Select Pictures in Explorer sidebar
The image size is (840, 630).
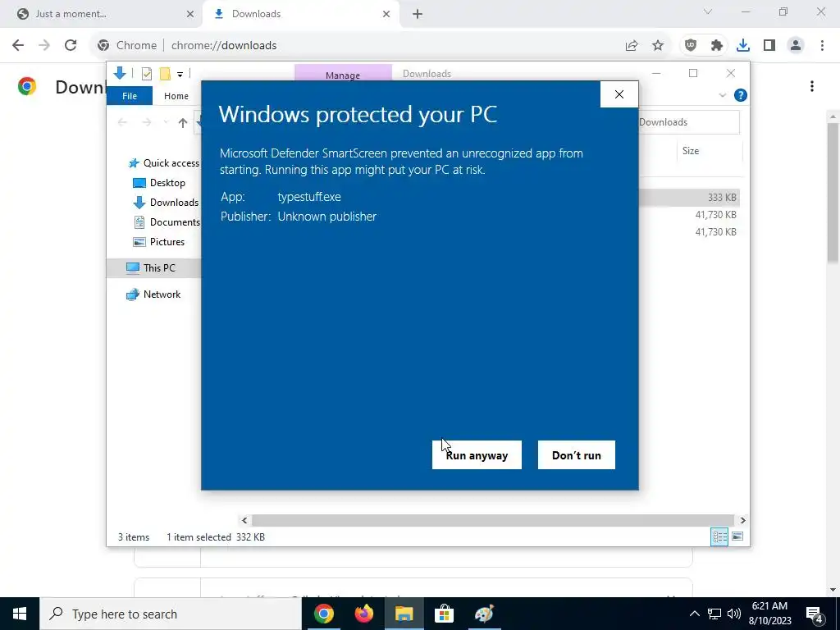(167, 242)
